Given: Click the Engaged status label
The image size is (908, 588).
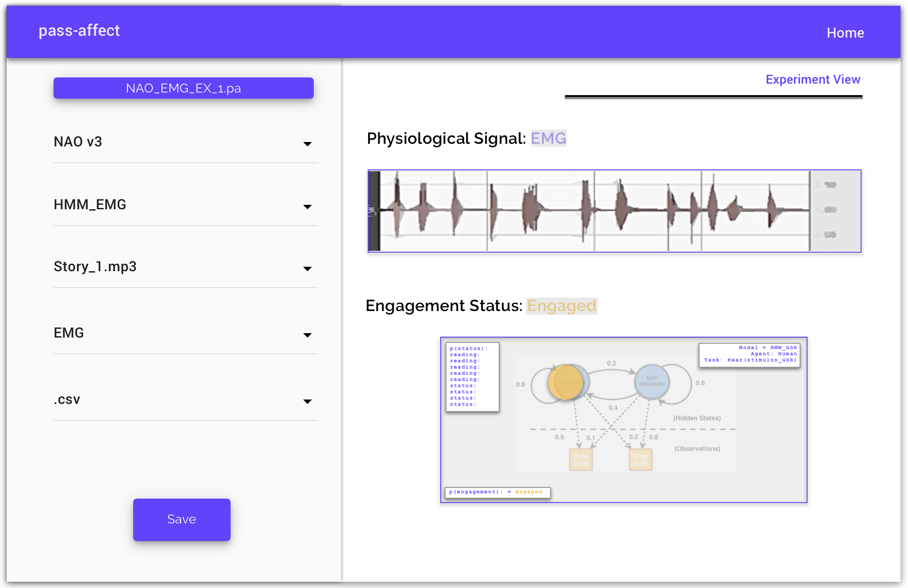Looking at the screenshot, I should 562,306.
